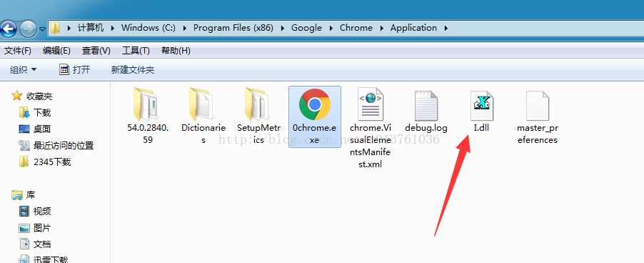This screenshot has height=263, width=644.
Task: Open 文档 library in navigation pane
Action: 42,244
